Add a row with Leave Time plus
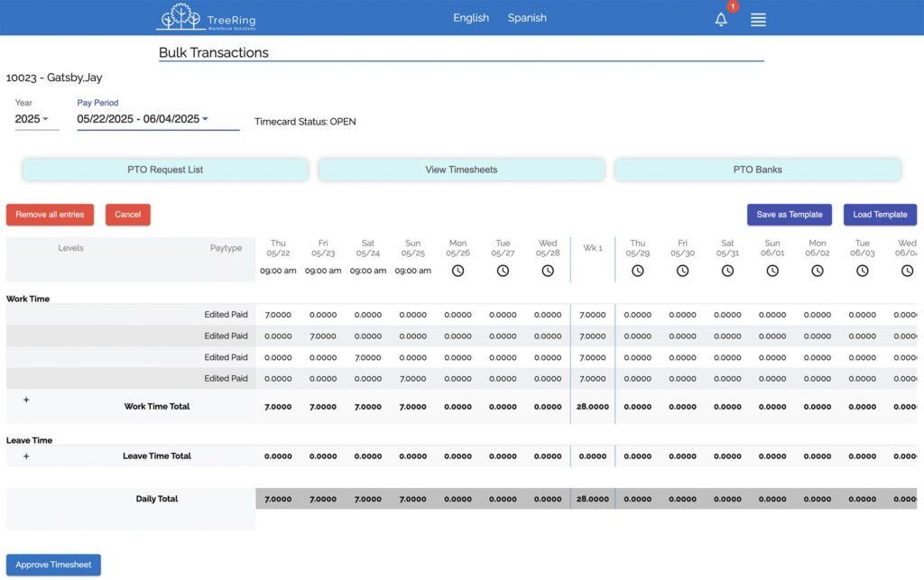 coord(26,456)
